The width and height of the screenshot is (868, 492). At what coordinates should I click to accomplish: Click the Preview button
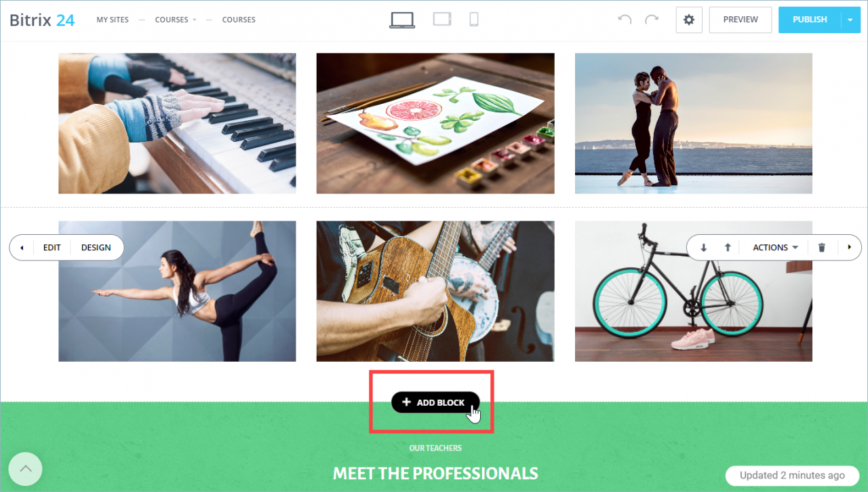741,20
